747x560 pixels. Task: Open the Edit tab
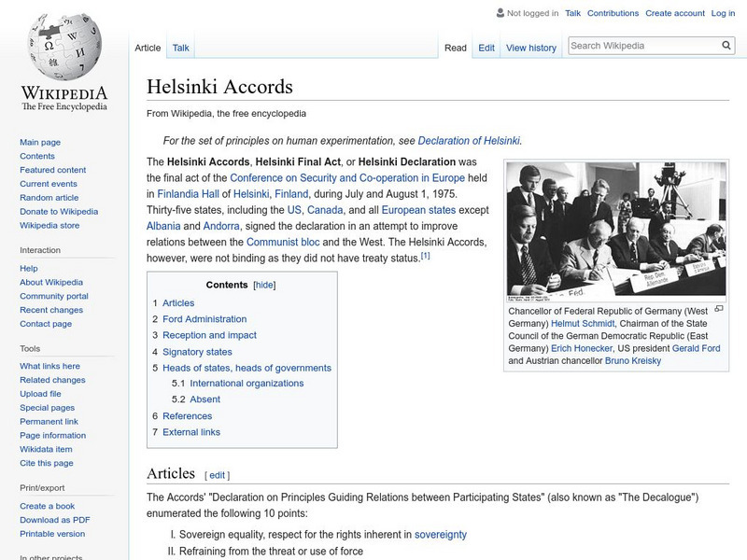(486, 49)
